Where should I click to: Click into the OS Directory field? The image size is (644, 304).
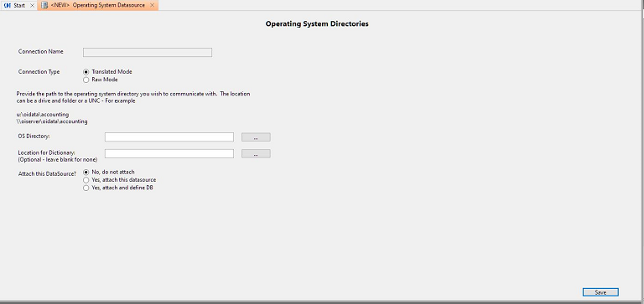point(169,137)
